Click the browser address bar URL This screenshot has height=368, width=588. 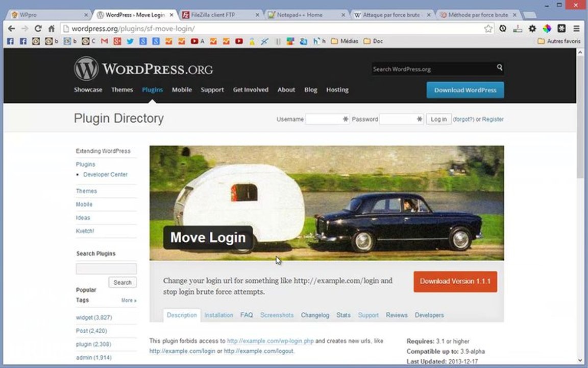(133, 29)
